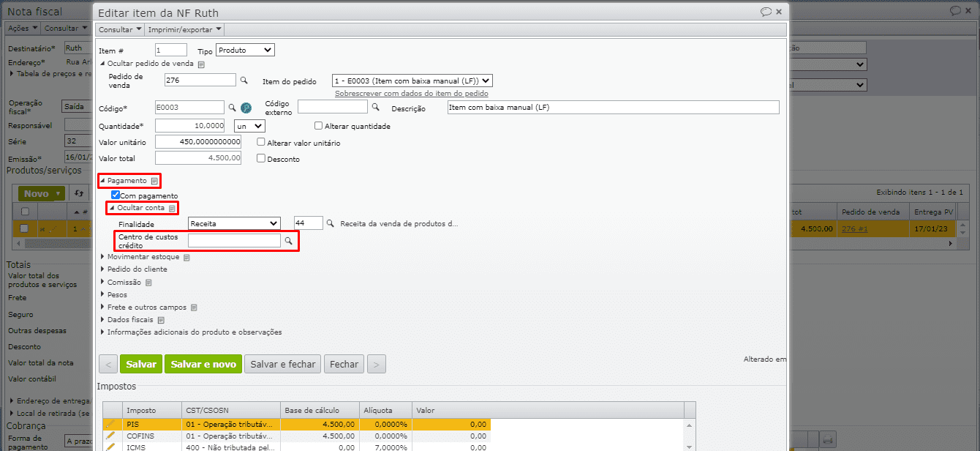The height and width of the screenshot is (451, 980).
Task: Select row 1 checkbox in Nota fiscal grid
Action: pyautogui.click(x=24, y=228)
